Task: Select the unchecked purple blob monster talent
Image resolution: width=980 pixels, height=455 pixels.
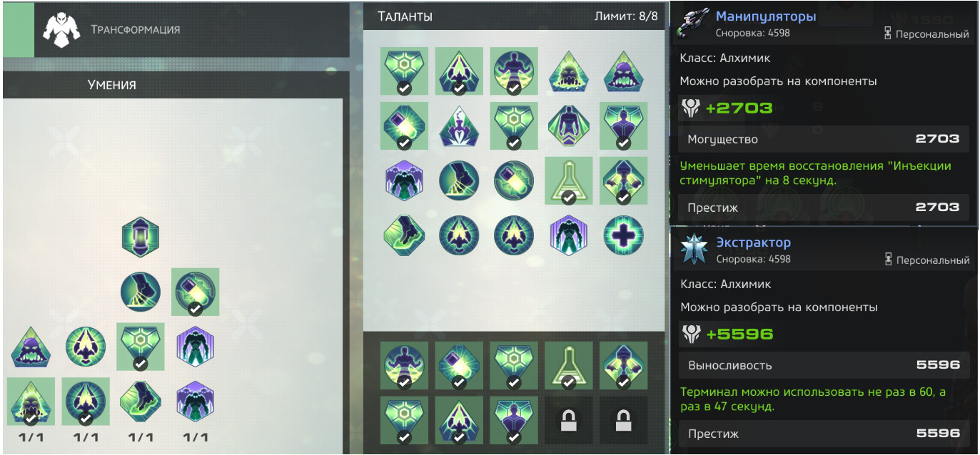Action: [623, 71]
